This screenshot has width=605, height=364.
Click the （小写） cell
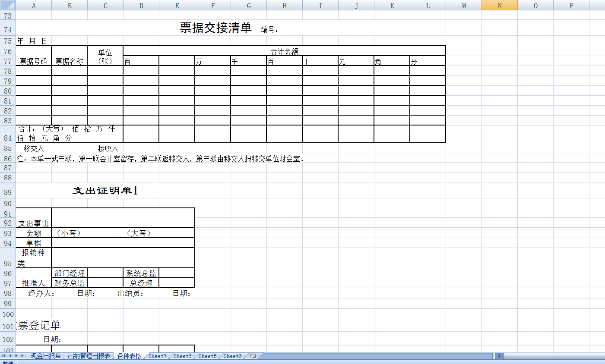(69, 233)
